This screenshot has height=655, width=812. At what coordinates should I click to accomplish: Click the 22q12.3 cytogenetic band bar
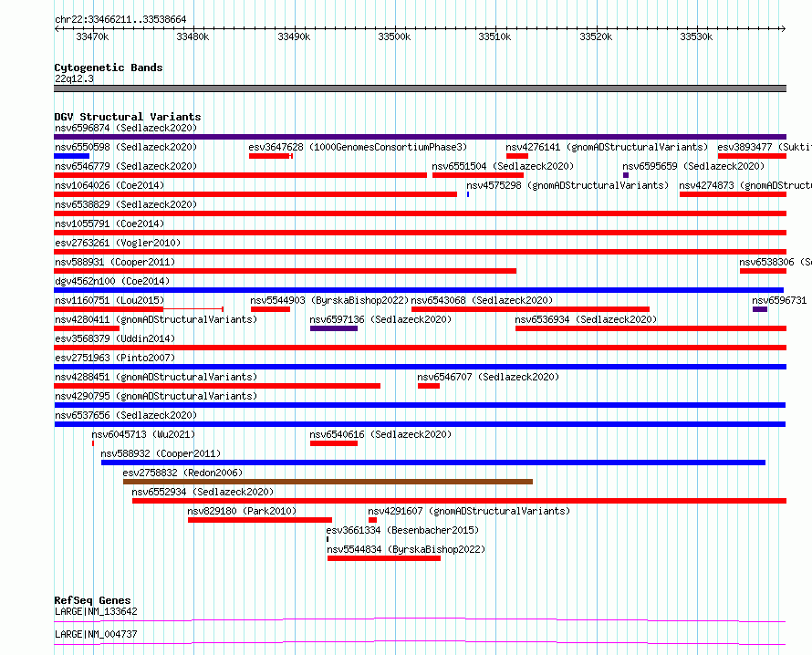coord(420,88)
